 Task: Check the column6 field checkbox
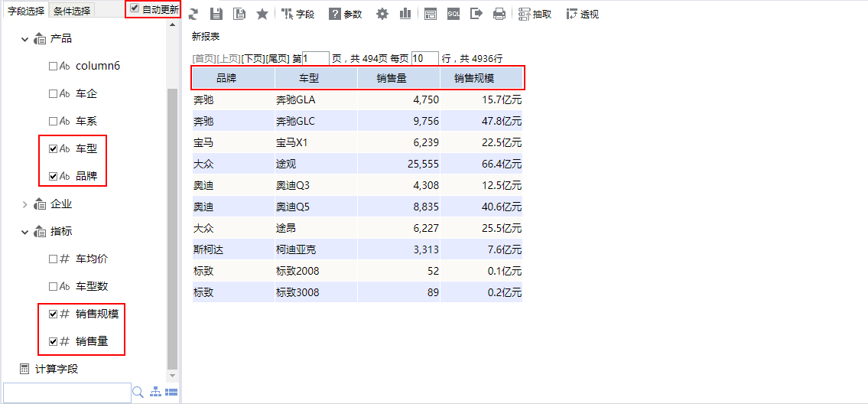[53, 66]
